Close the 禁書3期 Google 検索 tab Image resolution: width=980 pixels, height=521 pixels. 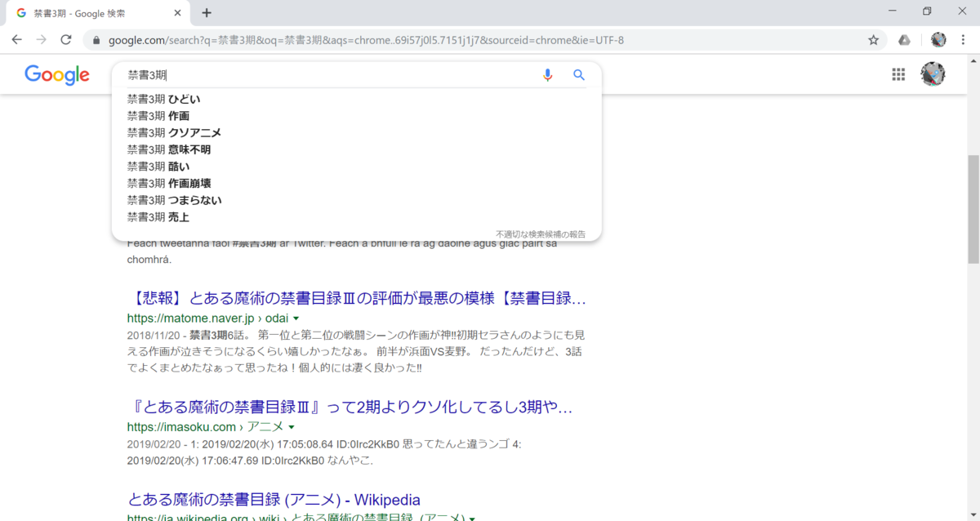tap(177, 14)
